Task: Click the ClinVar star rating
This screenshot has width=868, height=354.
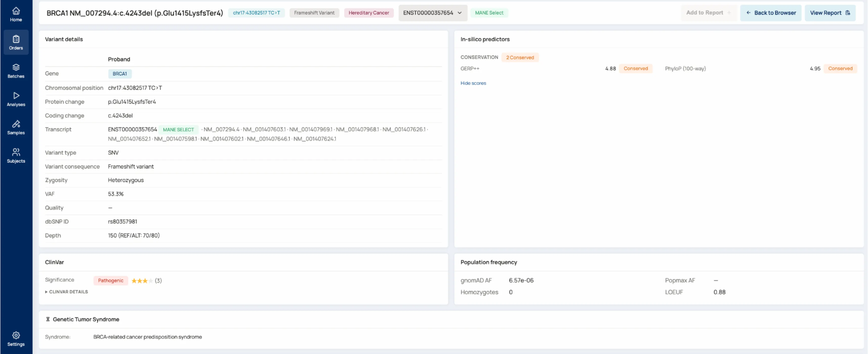Action: pyautogui.click(x=142, y=281)
